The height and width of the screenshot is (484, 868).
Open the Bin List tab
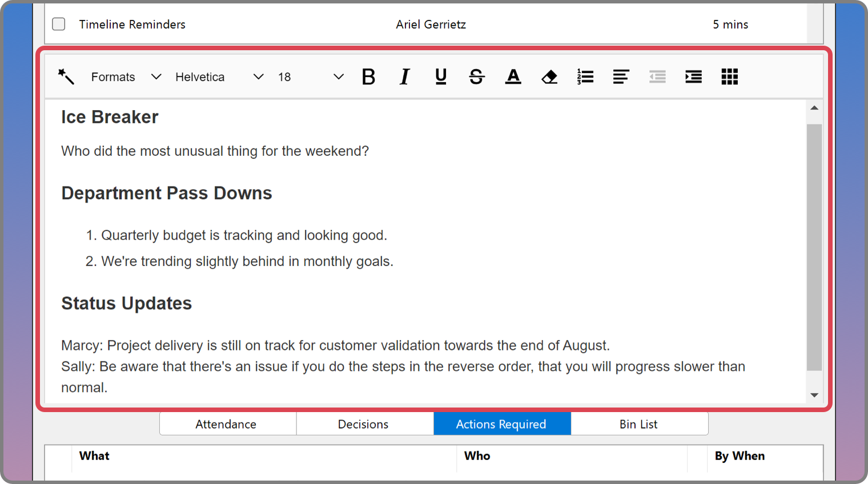(638, 424)
